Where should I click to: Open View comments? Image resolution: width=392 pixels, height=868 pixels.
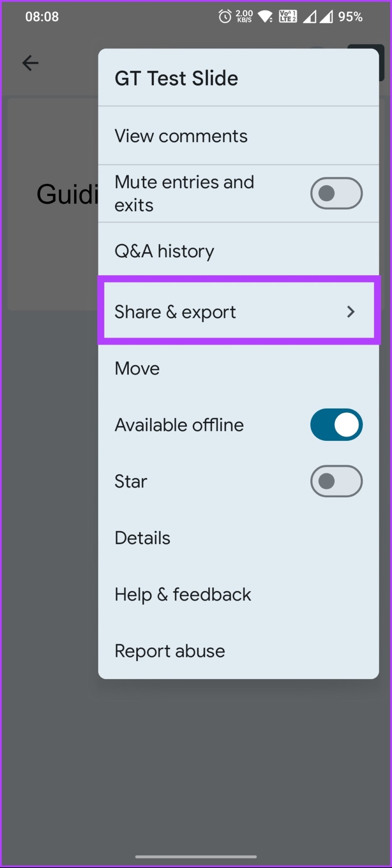[238, 136]
